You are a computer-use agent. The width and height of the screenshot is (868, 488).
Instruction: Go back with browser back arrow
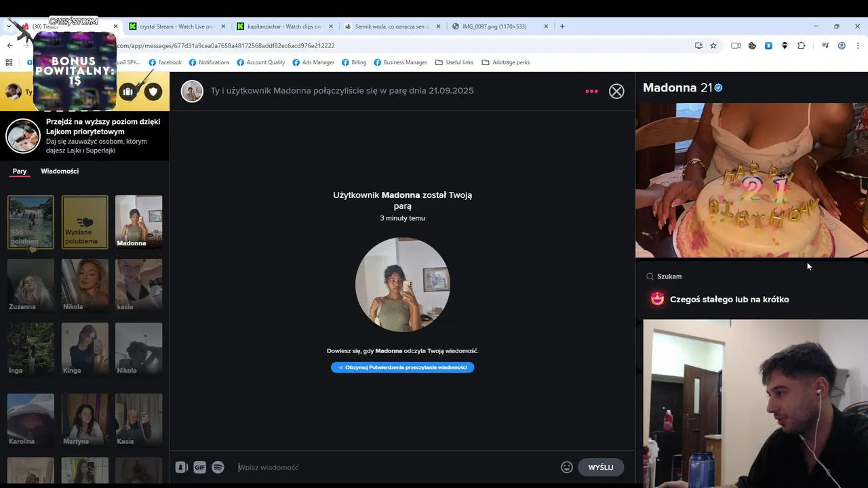point(9,45)
